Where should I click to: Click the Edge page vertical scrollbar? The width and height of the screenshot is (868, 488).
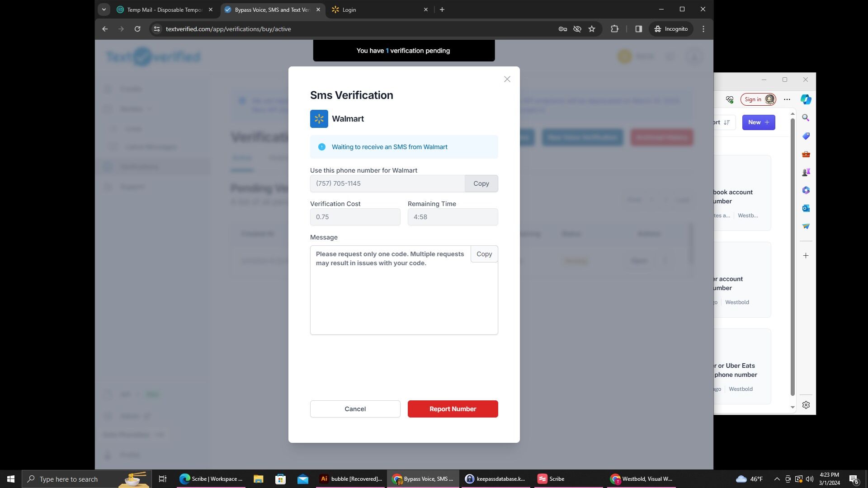click(792, 258)
